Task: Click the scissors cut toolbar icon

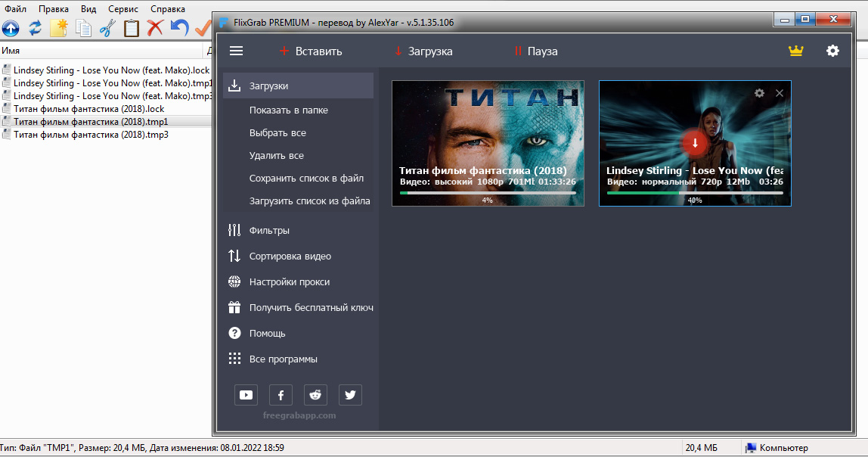Action: tap(107, 28)
